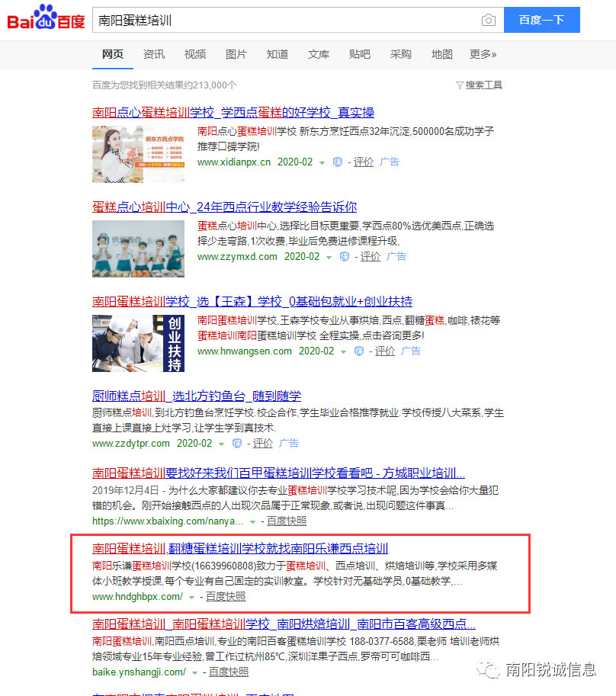Click verification shield icon beside www.hnwangsen.com
Screen dimensions: 616x696
pos(359,351)
